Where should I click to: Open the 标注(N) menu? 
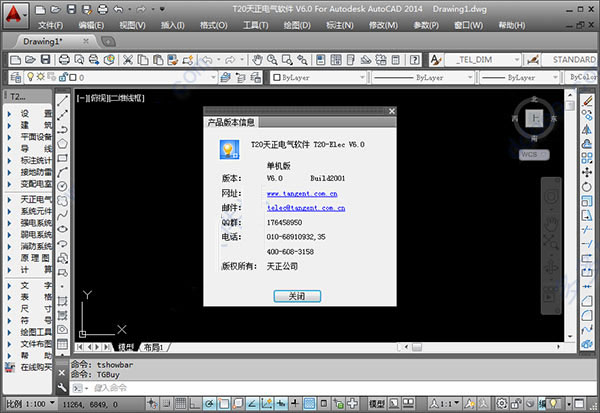pos(339,26)
